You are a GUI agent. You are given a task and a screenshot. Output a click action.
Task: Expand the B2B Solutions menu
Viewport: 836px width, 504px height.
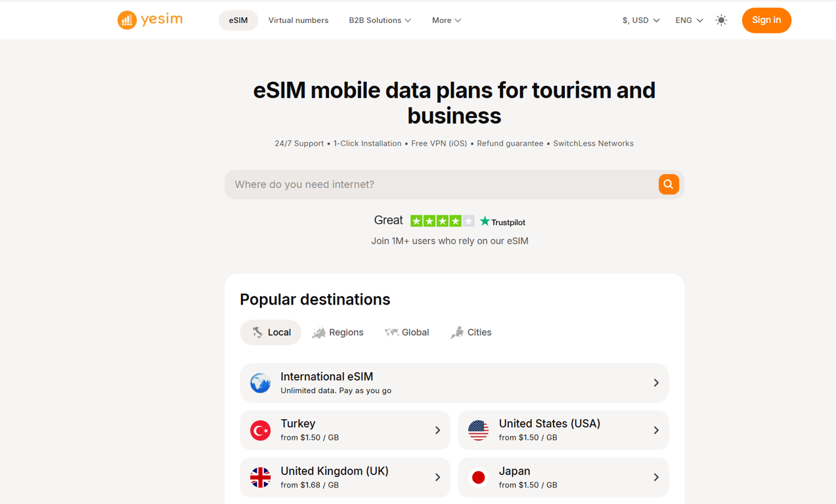tap(380, 20)
